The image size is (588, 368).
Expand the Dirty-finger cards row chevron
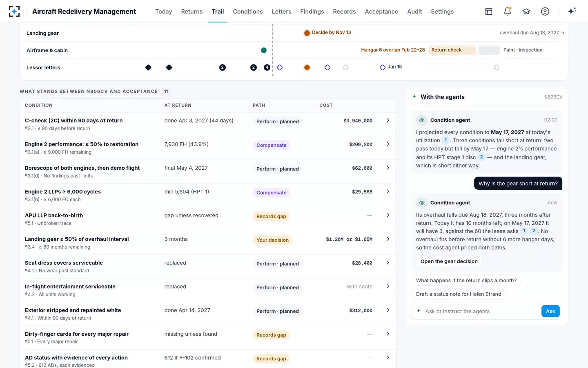388,334
